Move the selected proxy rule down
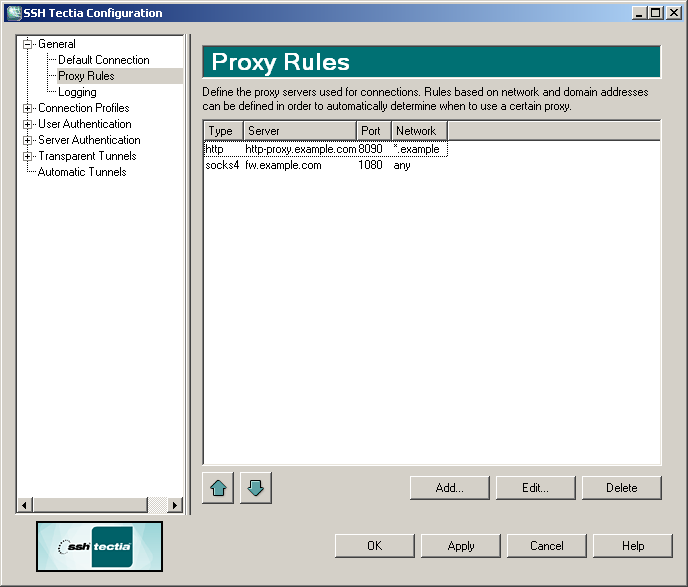 click(256, 488)
